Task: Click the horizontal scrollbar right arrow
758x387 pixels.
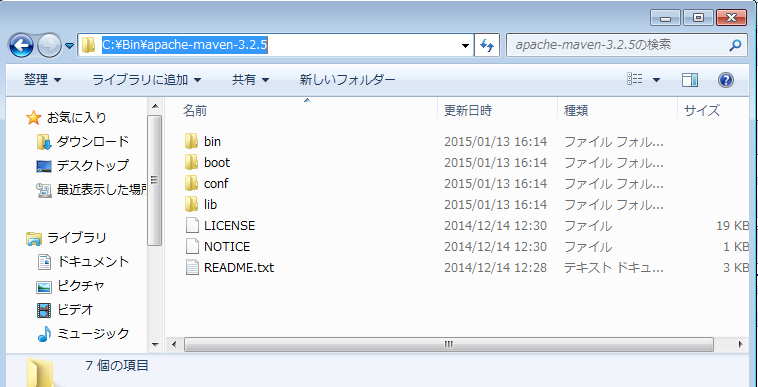Action: coord(740,344)
